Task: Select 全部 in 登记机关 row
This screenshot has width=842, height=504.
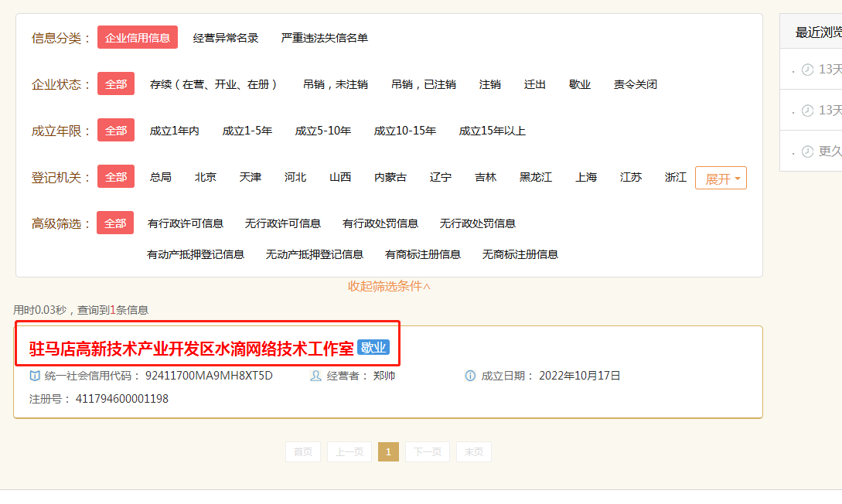Action: [x=116, y=176]
